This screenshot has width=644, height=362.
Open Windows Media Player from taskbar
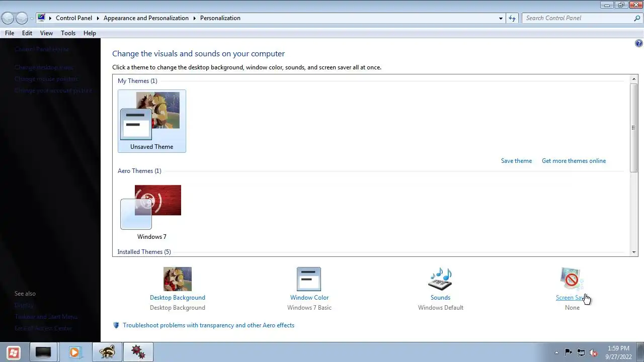(75, 352)
